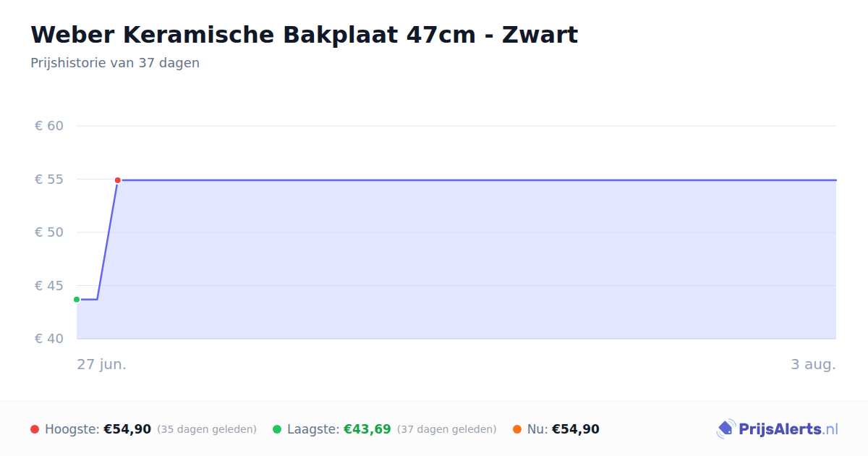Open the PrijsAlerts.nl brand link
The height and width of the screenshot is (456, 868).
pyautogui.click(x=777, y=429)
